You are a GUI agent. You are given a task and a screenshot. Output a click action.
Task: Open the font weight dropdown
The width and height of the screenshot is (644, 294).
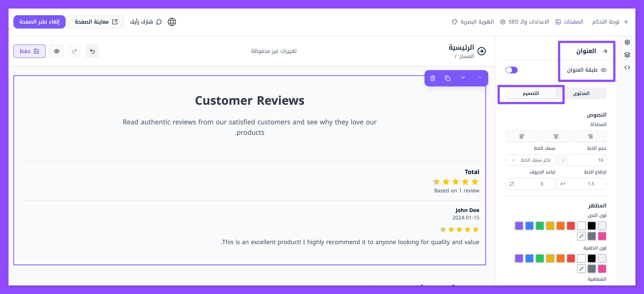(x=530, y=160)
